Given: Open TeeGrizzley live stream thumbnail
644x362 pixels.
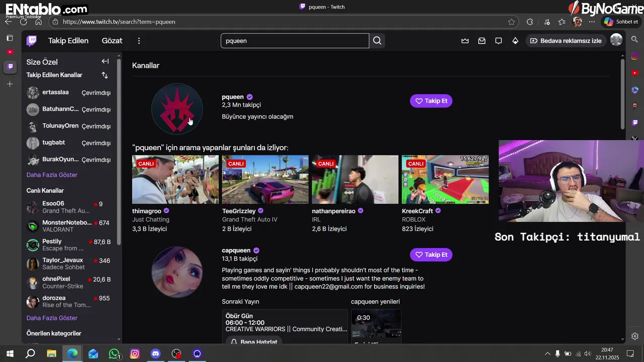Looking at the screenshot, I should pos(265,179).
